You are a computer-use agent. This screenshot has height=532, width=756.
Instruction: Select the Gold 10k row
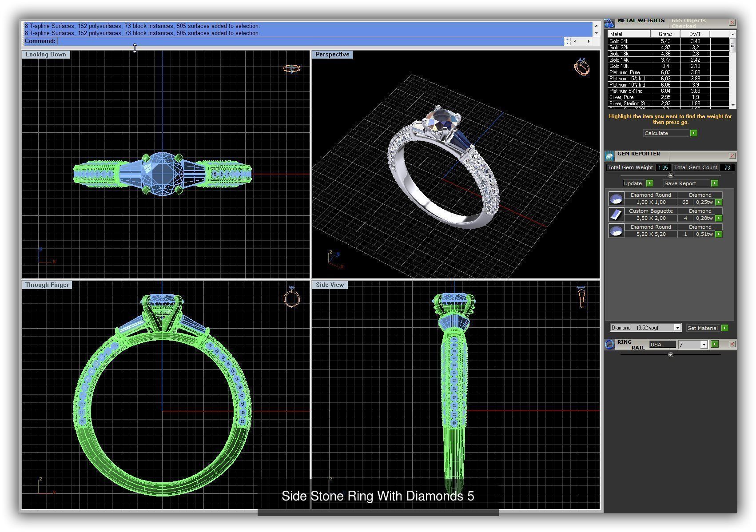click(x=668, y=66)
